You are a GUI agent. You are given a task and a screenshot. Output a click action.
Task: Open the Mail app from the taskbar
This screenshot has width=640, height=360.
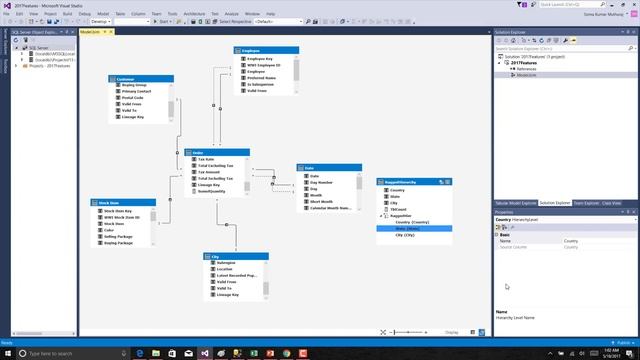click(x=189, y=353)
